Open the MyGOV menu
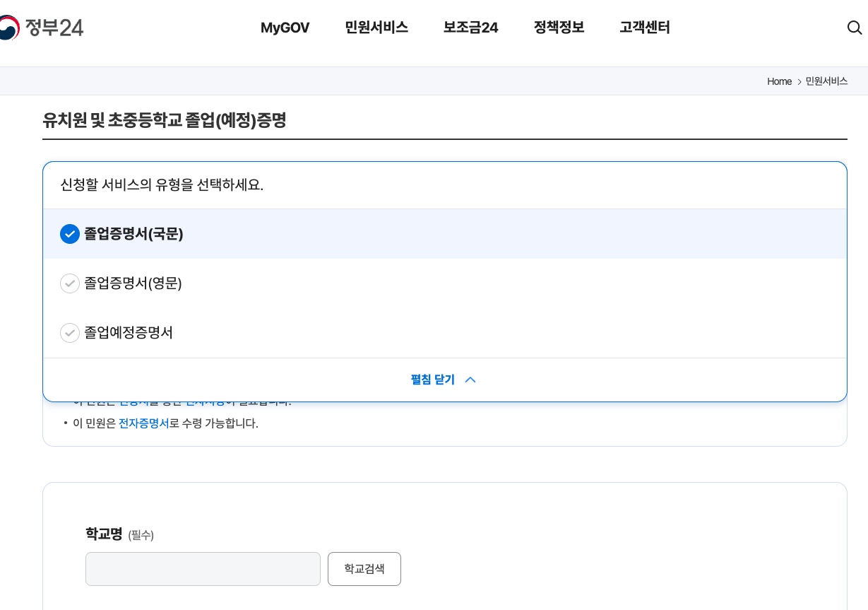The width and height of the screenshot is (868, 610). point(285,28)
